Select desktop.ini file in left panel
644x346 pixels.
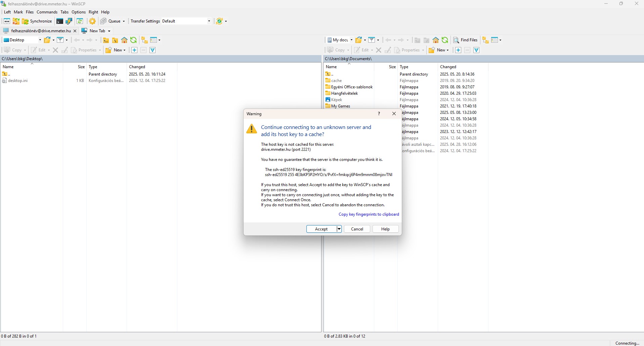18,81
